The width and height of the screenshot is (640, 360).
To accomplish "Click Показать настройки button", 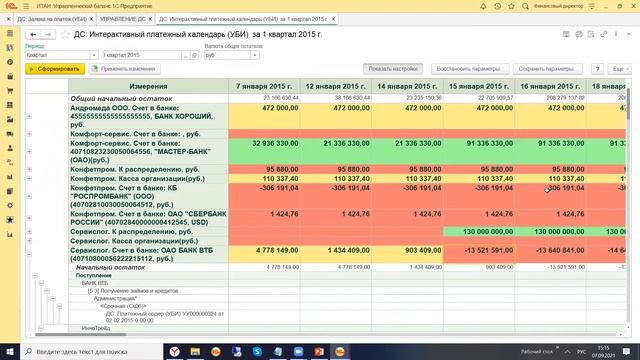I will click(393, 69).
